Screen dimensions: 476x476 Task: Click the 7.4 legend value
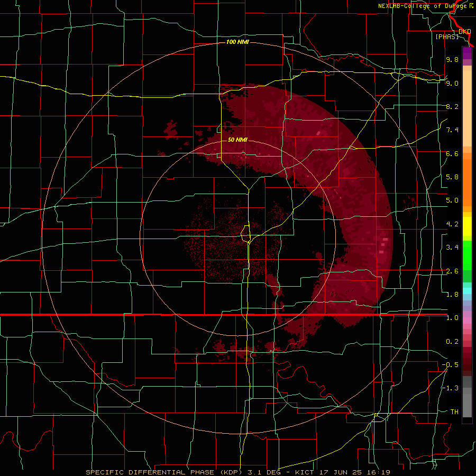click(x=452, y=130)
